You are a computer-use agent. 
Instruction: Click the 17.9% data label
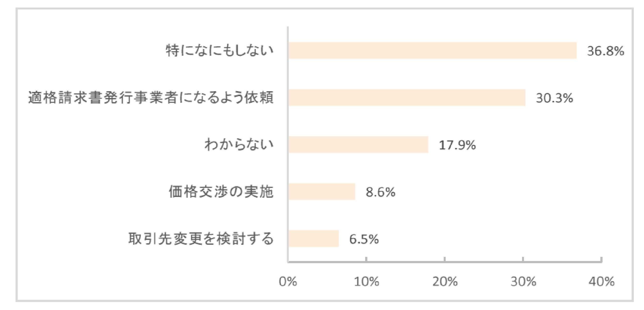457,145
